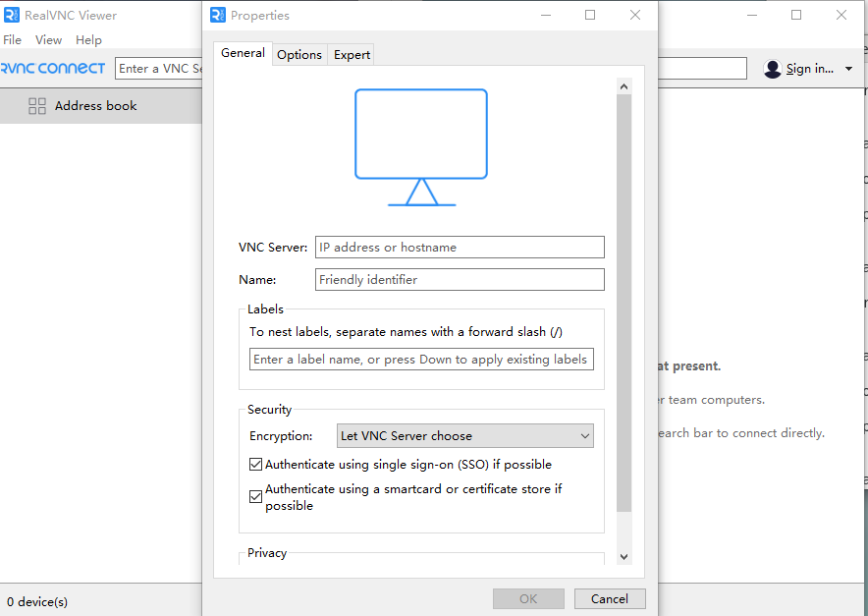Click the RealVNC Viewer title bar logo icon

12,15
